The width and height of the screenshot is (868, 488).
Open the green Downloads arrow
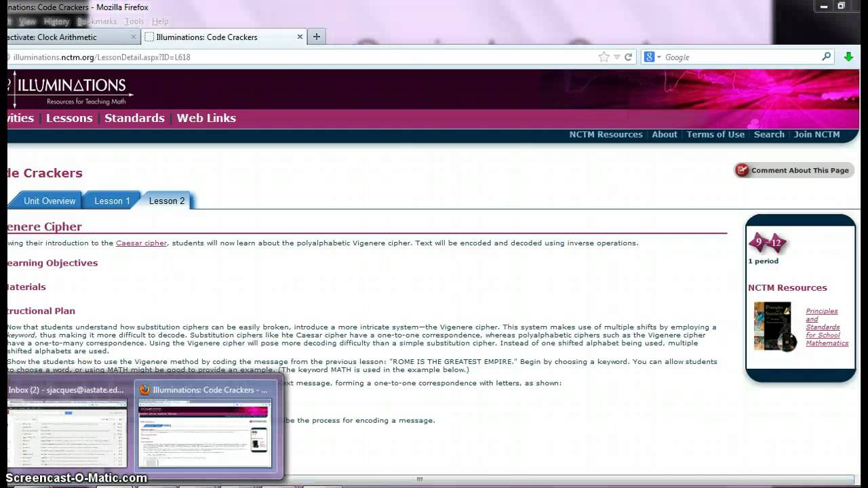tap(848, 57)
